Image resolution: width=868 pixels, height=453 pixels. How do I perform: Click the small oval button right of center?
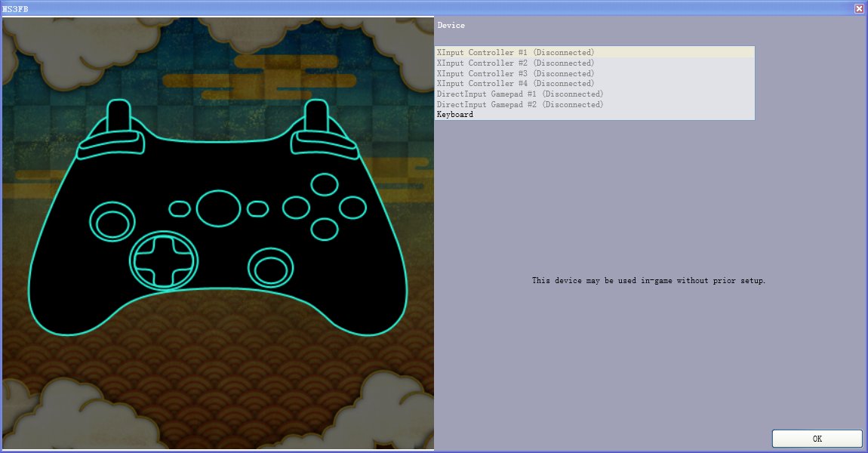[x=257, y=208]
